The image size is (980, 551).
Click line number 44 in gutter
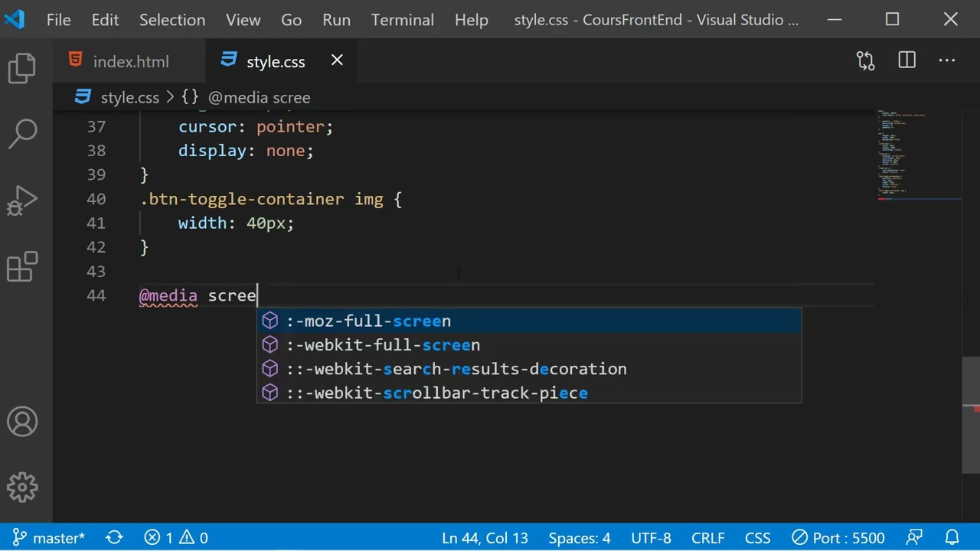[96, 295]
